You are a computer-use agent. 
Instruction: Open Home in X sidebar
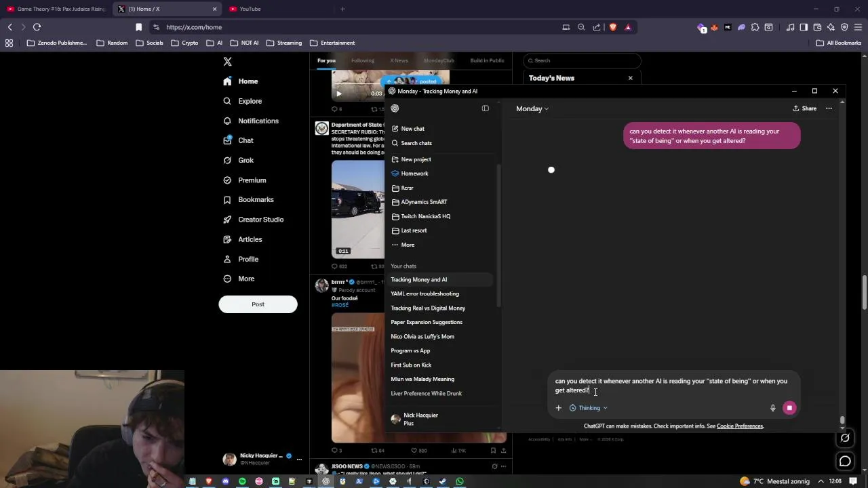tap(241, 81)
